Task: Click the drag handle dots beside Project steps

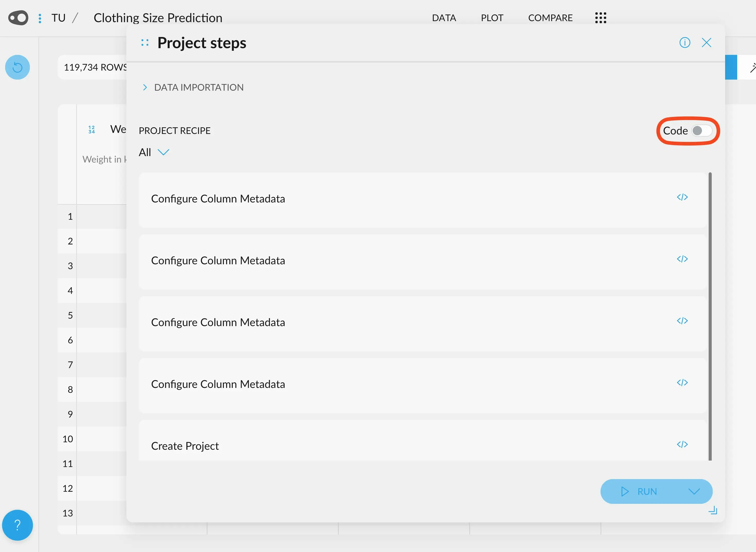Action: (x=145, y=43)
